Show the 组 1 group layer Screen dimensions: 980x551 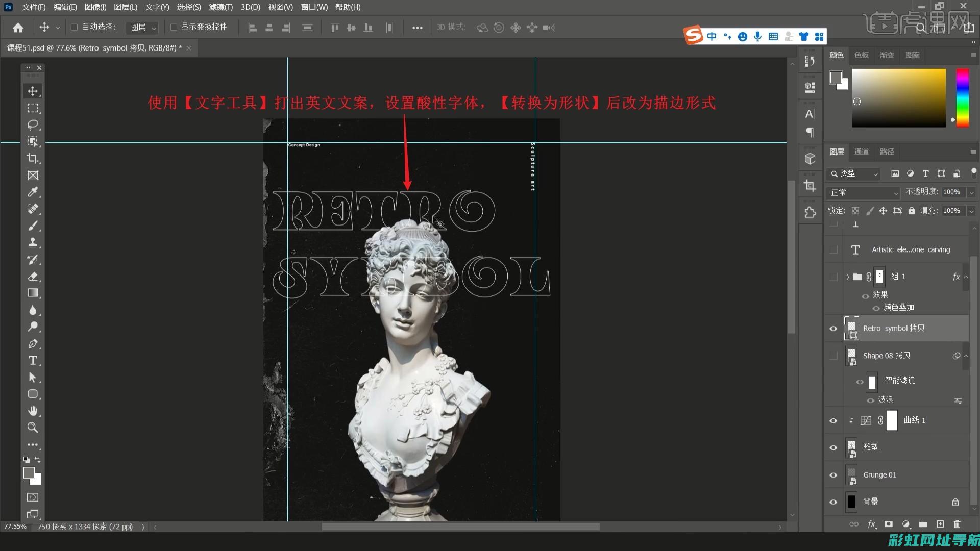tap(834, 277)
